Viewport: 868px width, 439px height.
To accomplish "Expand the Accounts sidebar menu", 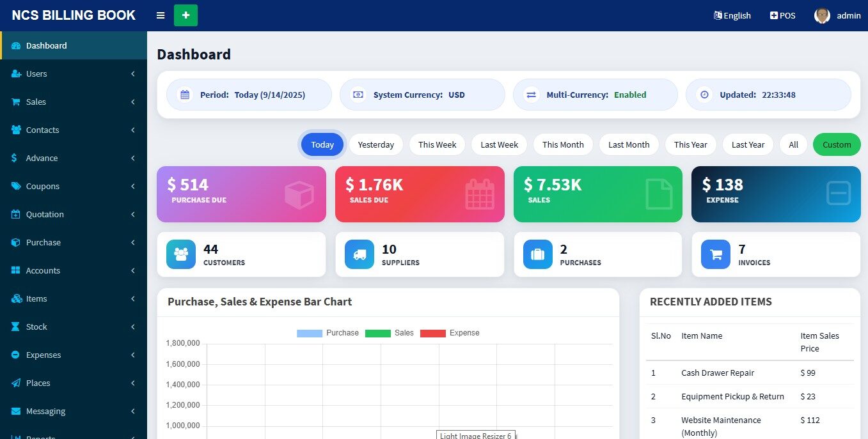I will click(x=43, y=270).
